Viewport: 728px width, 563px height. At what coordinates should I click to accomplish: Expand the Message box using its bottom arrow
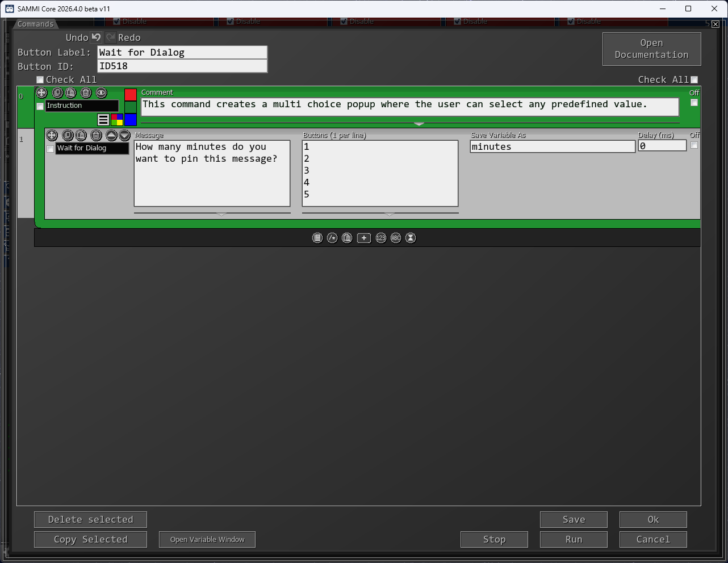221,214
